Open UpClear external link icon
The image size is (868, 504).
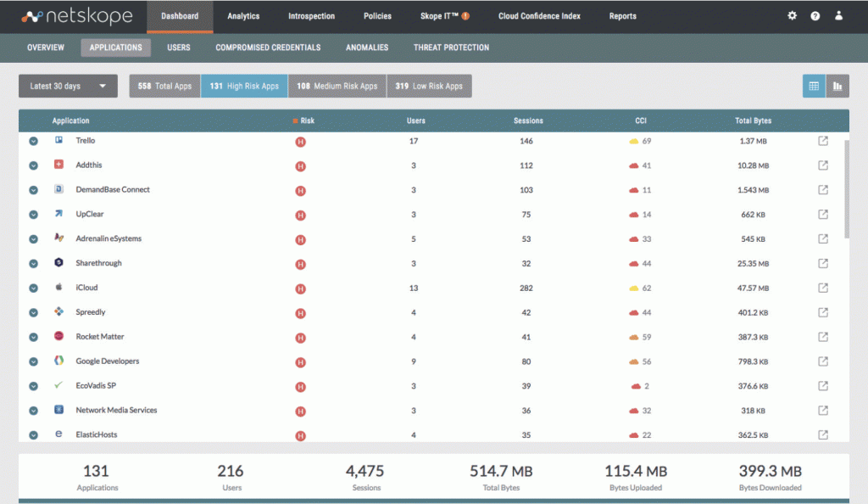[823, 214]
